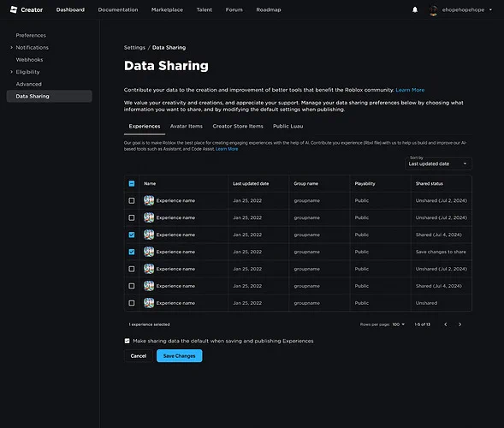Click the ehopehopehope username
The width and height of the screenshot is (504, 428).
coord(463,9)
